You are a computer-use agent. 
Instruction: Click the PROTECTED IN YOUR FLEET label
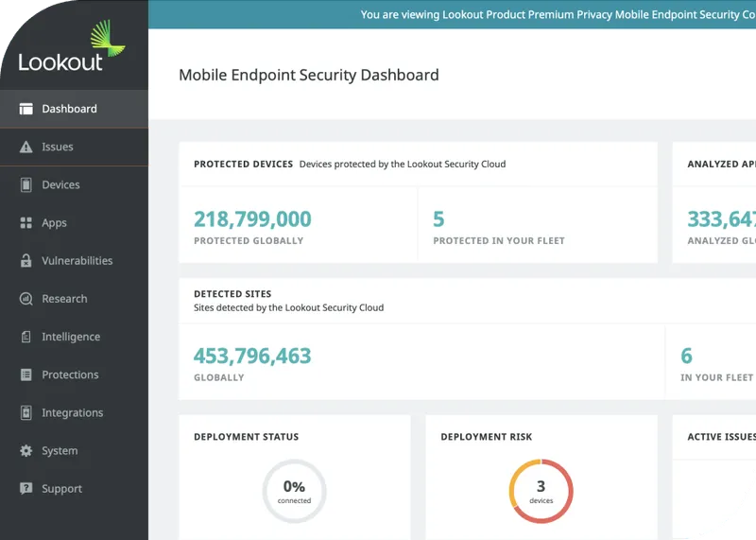(499, 241)
